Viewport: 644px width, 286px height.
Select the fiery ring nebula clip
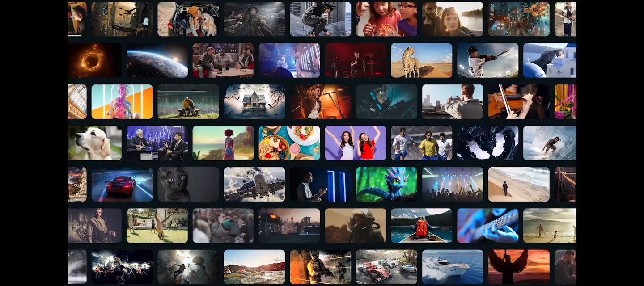(x=94, y=60)
